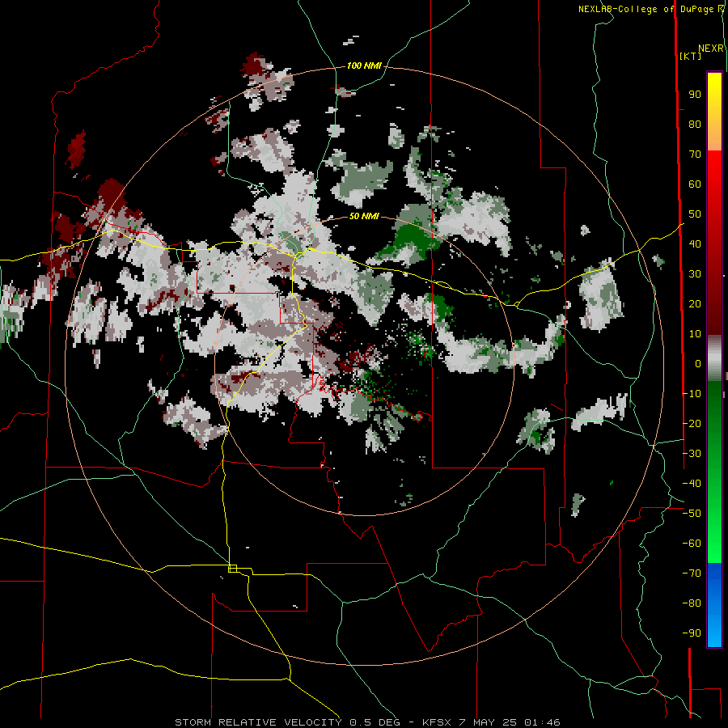
Task: Click the "100 NMI" range ring label
Action: 364,66
